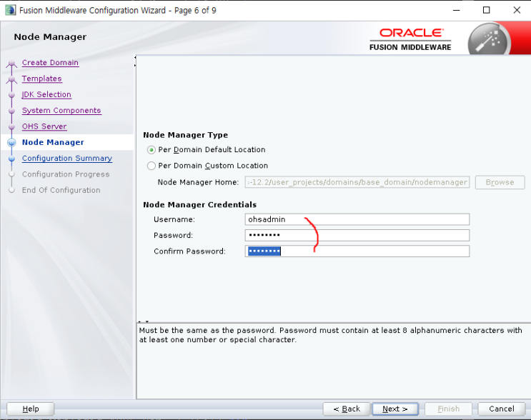Viewport: 531px width, 420px height.
Task: Click the Node Manager Credentials heading
Action: [x=200, y=205]
